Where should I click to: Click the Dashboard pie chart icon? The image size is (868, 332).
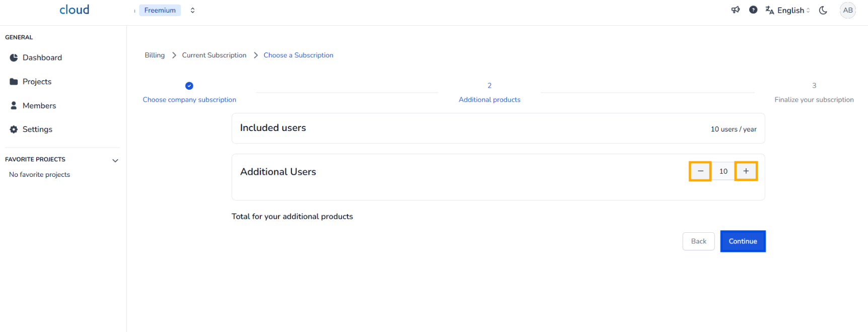pyautogui.click(x=14, y=58)
